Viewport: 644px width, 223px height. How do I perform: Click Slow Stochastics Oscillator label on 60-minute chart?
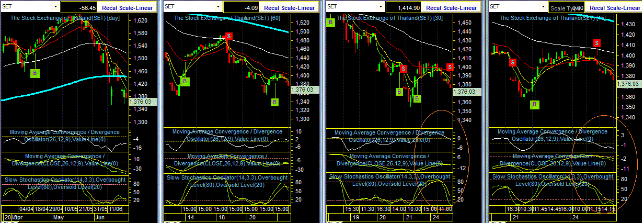(227, 181)
